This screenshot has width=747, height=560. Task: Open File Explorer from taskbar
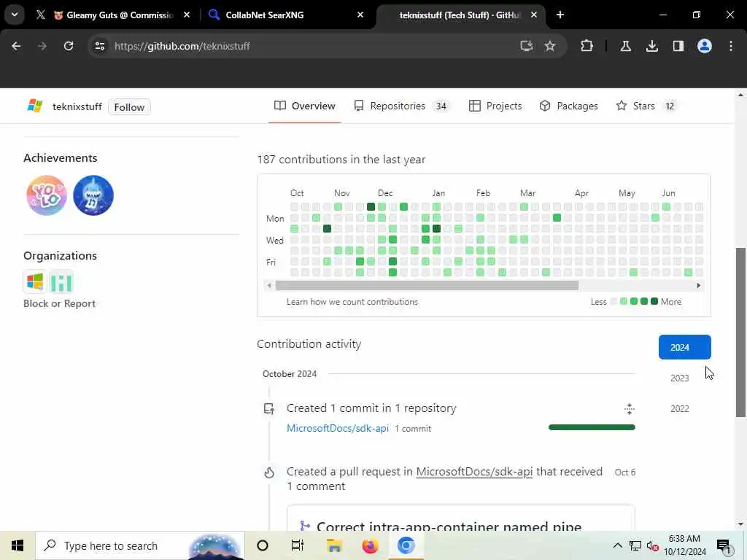334,545
